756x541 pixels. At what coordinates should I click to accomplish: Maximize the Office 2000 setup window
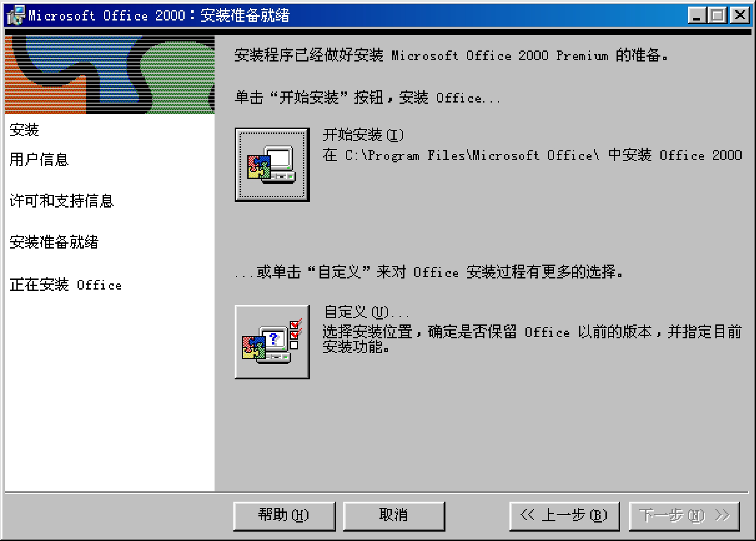point(717,16)
